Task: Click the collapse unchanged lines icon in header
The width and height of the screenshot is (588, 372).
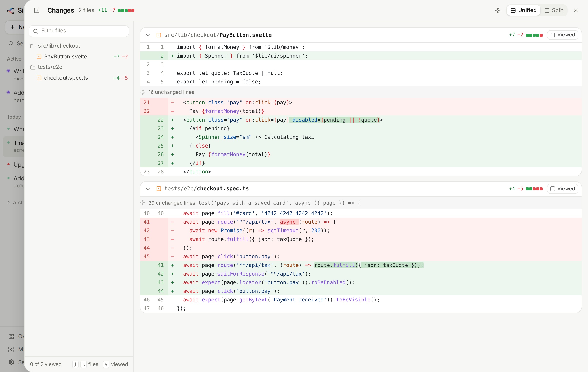Action: (x=497, y=10)
